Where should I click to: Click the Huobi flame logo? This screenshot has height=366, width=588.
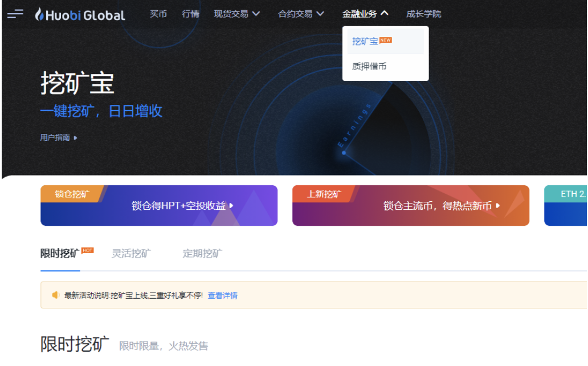point(39,15)
